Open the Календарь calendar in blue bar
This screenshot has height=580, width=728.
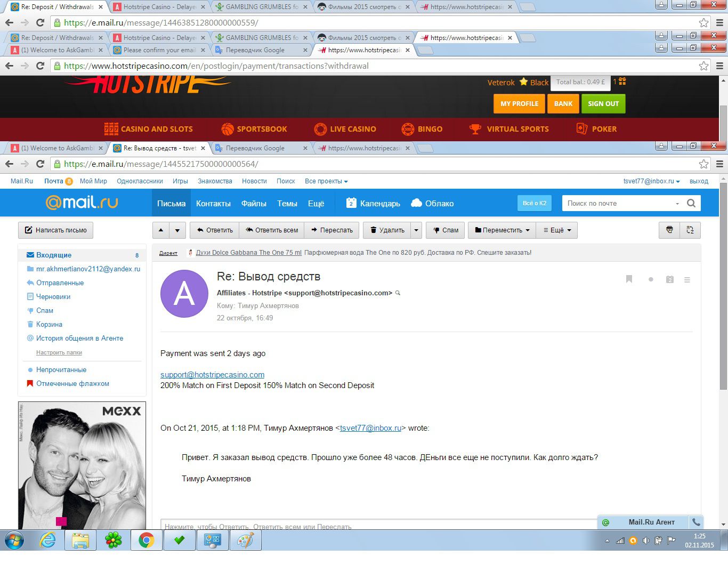tap(373, 203)
